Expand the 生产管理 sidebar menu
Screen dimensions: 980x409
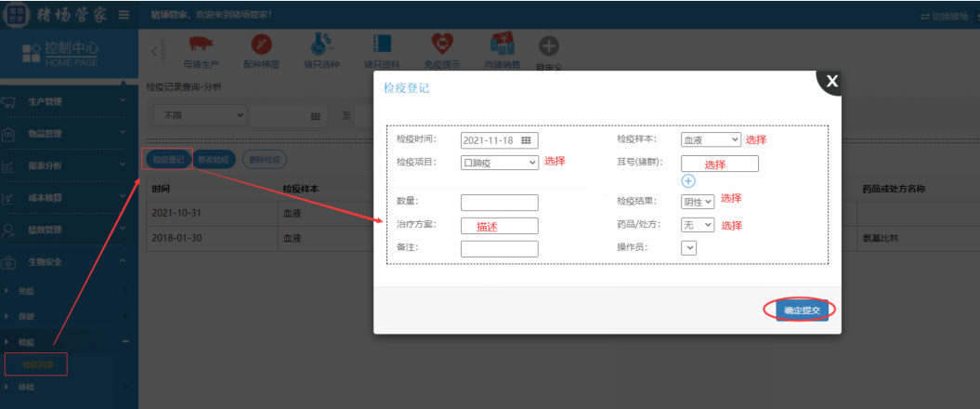[x=69, y=101]
